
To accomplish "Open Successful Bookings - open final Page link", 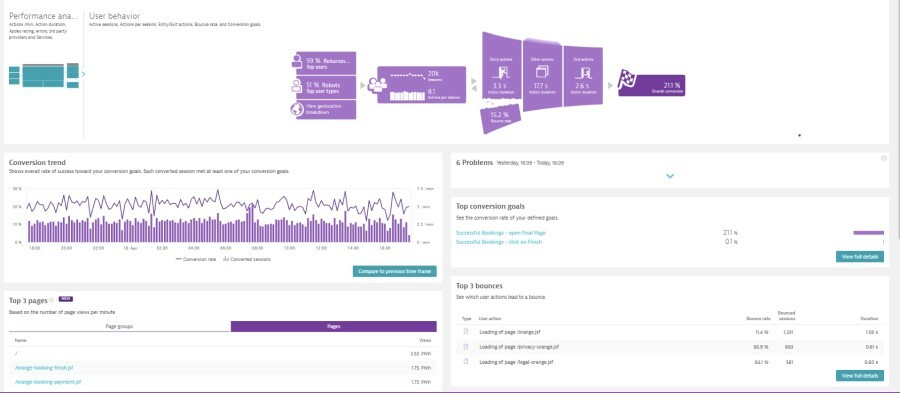I will [x=501, y=233].
